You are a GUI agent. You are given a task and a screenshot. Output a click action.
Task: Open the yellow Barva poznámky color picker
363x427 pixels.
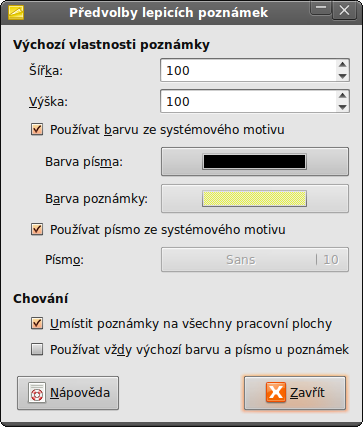pyautogui.click(x=255, y=199)
